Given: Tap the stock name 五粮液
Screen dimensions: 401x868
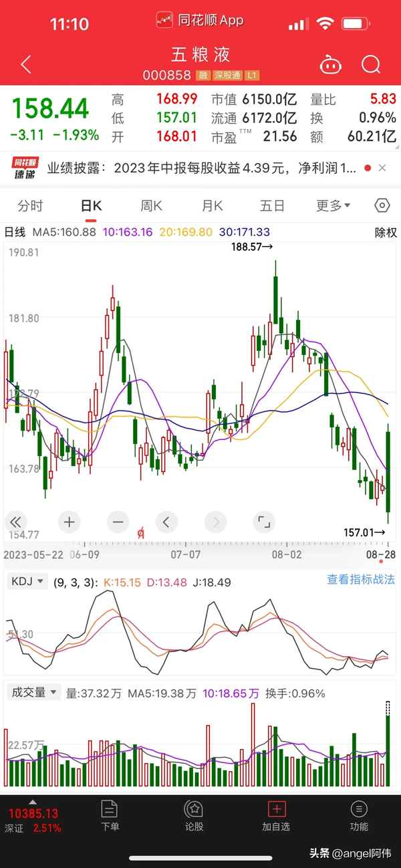Looking at the screenshot, I should click(200, 54).
